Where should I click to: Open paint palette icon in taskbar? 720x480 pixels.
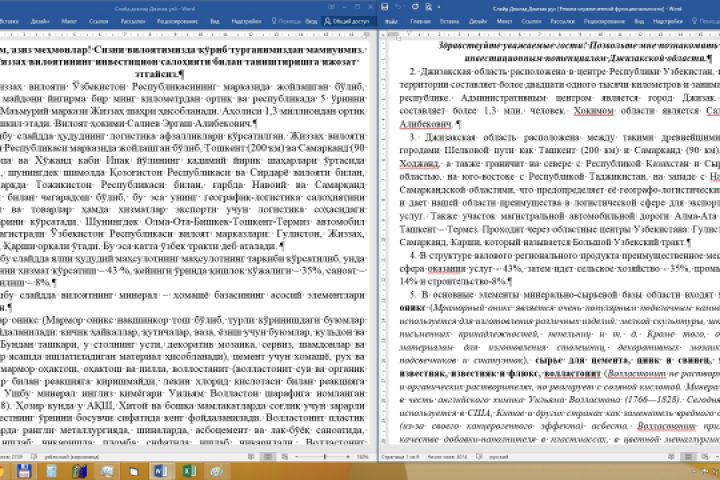(x=216, y=471)
